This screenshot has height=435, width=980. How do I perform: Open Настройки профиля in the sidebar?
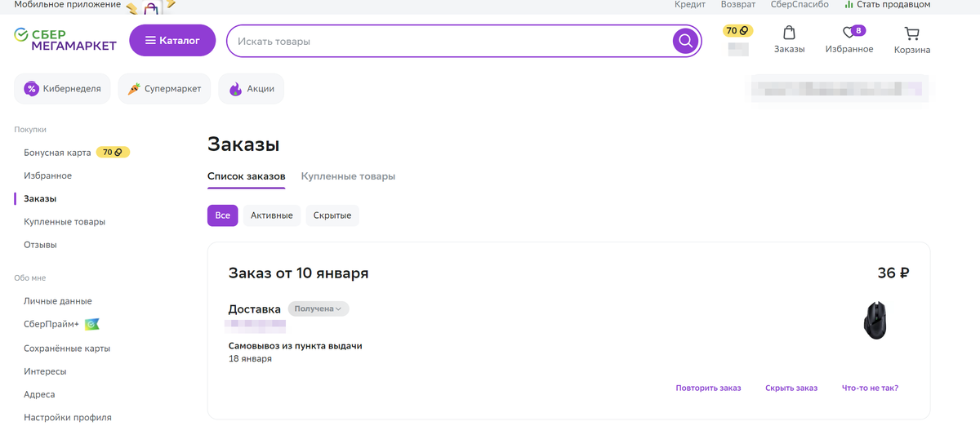click(x=68, y=417)
